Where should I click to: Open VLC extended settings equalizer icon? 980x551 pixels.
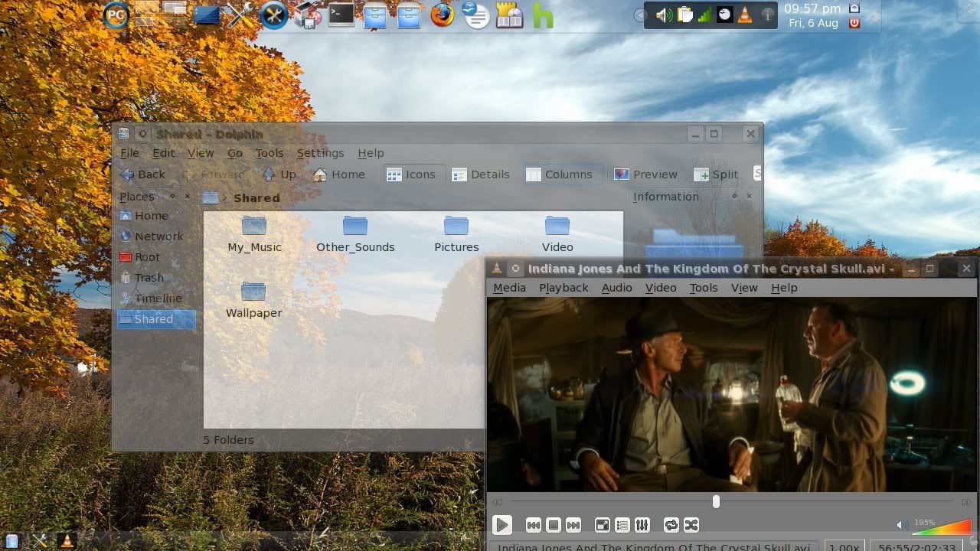tap(642, 525)
